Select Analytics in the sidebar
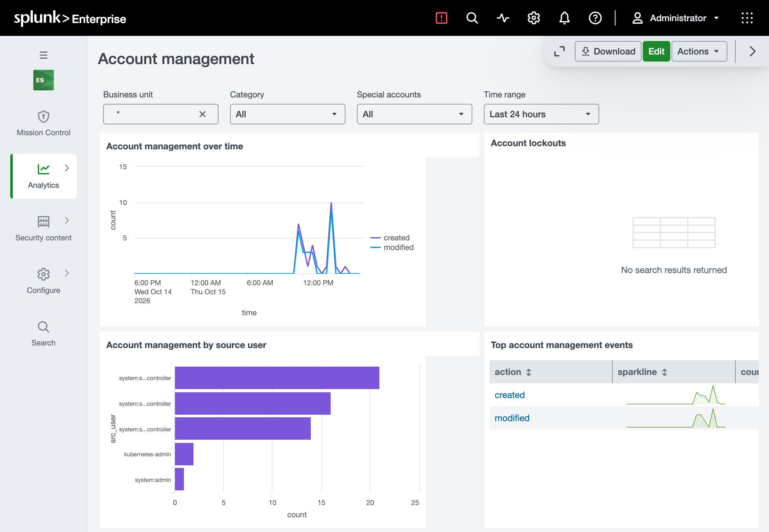 tap(43, 176)
